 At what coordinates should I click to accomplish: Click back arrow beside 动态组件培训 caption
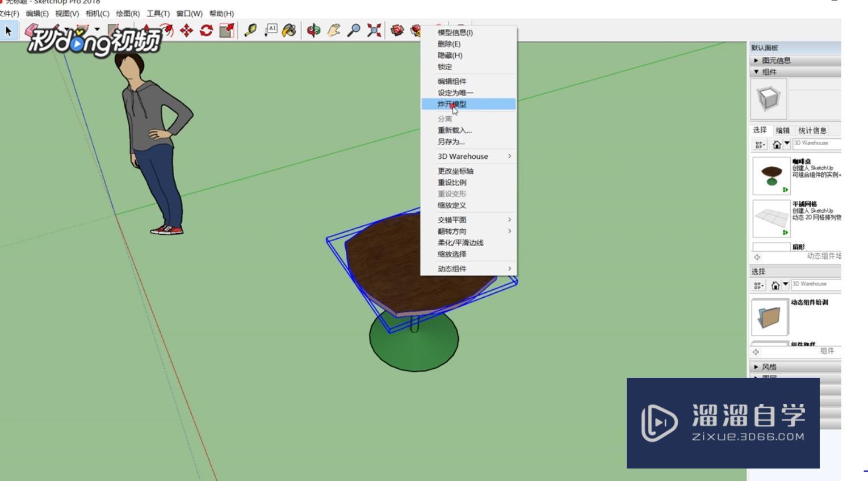tap(757, 256)
